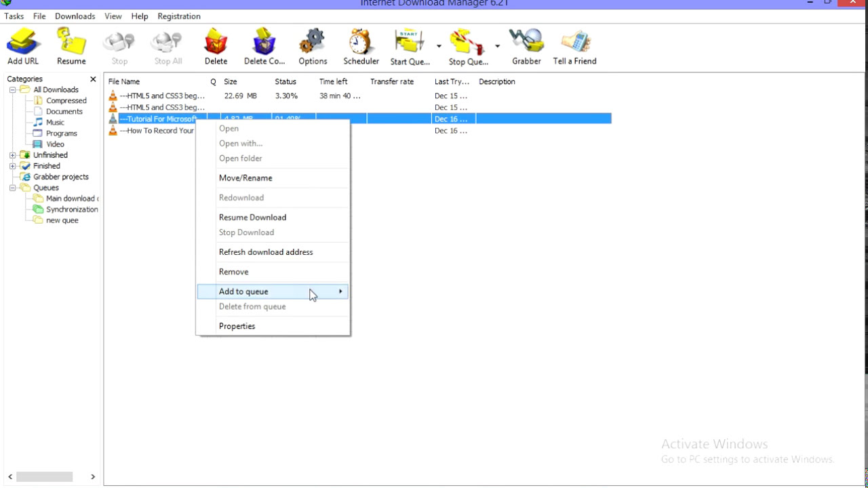This screenshot has width=868, height=488.
Task: Launch the Grabber tool
Action: (526, 47)
